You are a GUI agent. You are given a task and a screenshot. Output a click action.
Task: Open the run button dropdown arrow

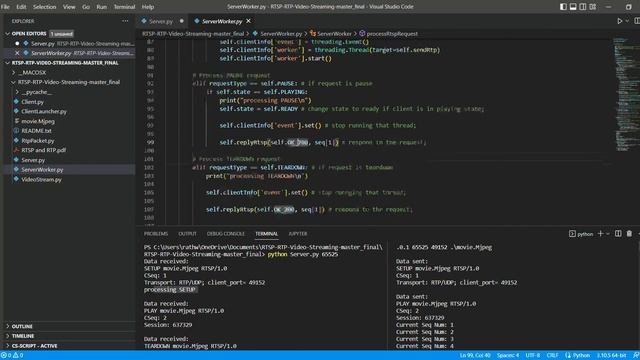tap(627, 21)
